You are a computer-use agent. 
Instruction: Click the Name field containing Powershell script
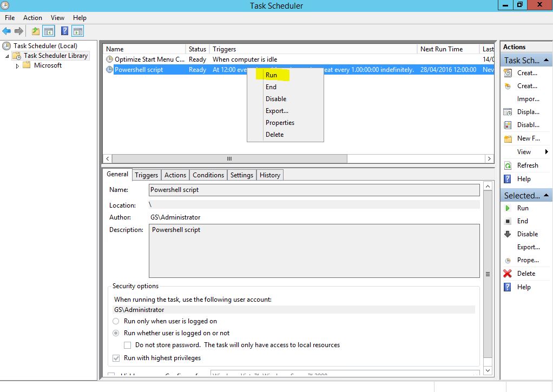[x=314, y=190]
